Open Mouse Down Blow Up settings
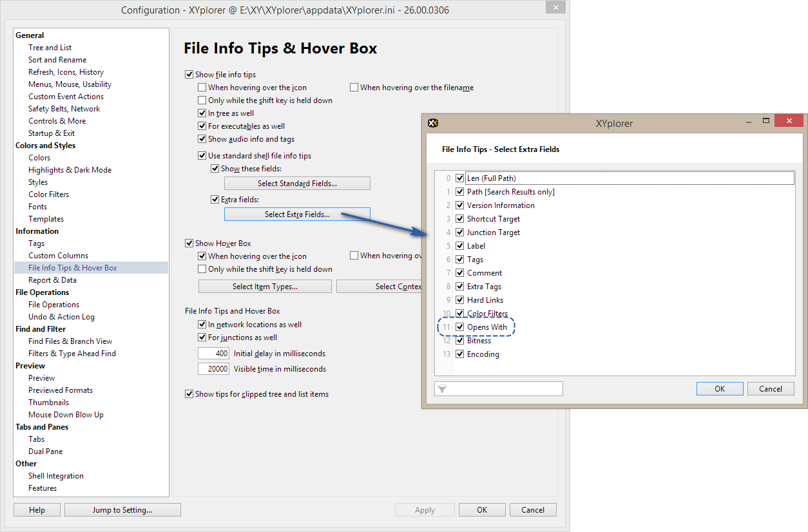The image size is (808, 532). 66,415
